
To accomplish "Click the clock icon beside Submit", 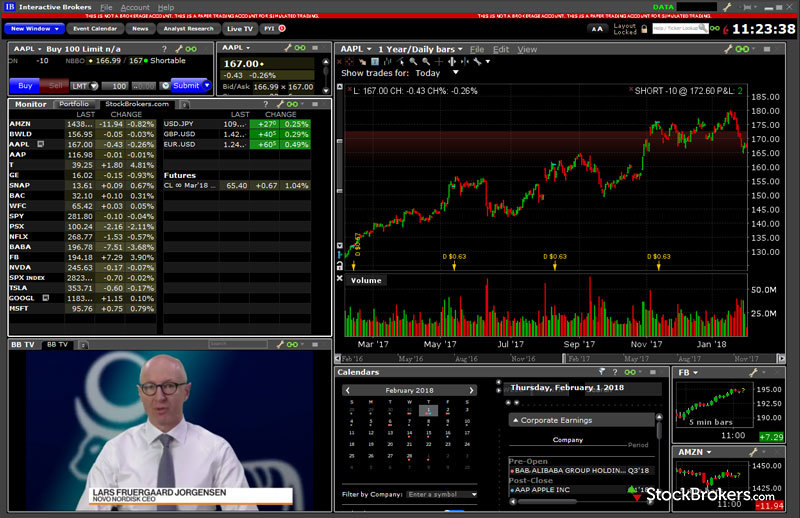I will coord(165,86).
